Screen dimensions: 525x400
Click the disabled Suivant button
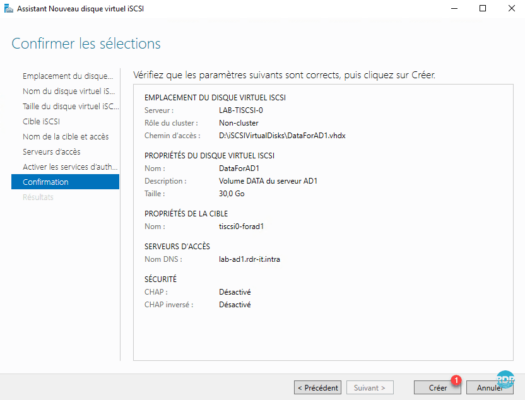370,388
